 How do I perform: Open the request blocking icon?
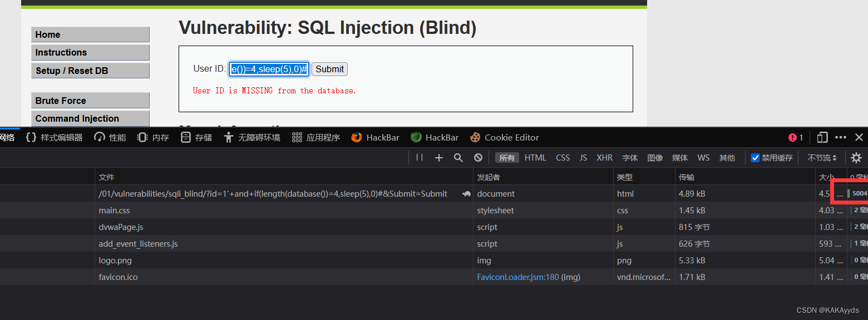pyautogui.click(x=478, y=158)
